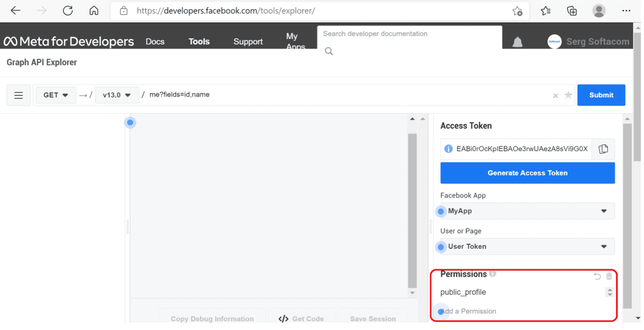Open the Support menu

tap(248, 42)
